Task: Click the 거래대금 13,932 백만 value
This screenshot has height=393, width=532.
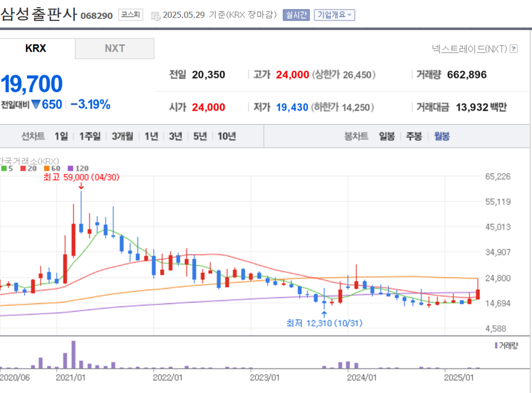Action: click(x=481, y=107)
